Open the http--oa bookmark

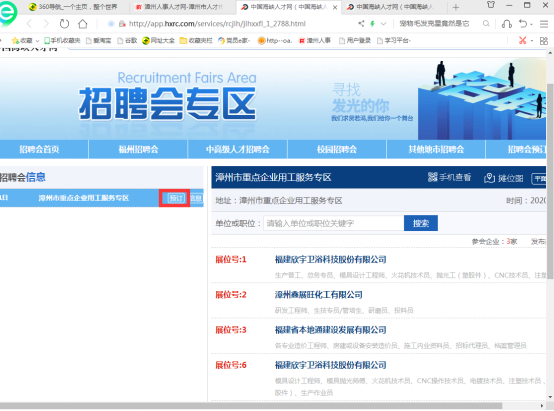tap(275, 41)
